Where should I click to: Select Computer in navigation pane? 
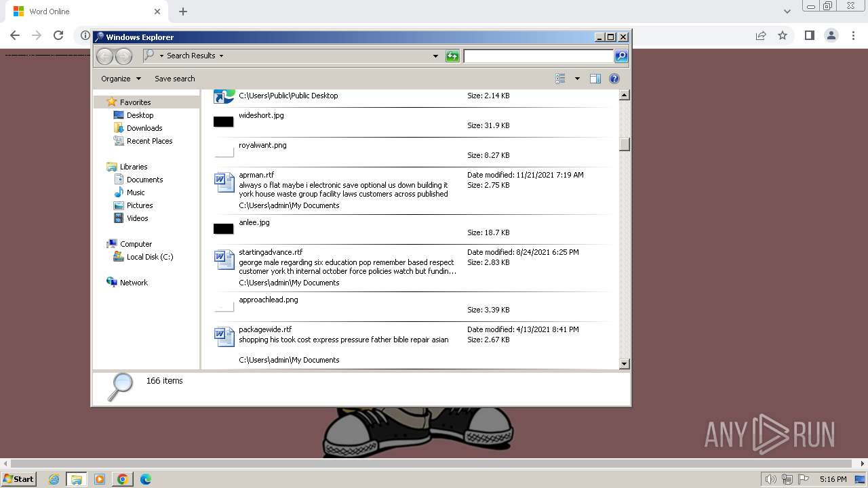click(136, 244)
